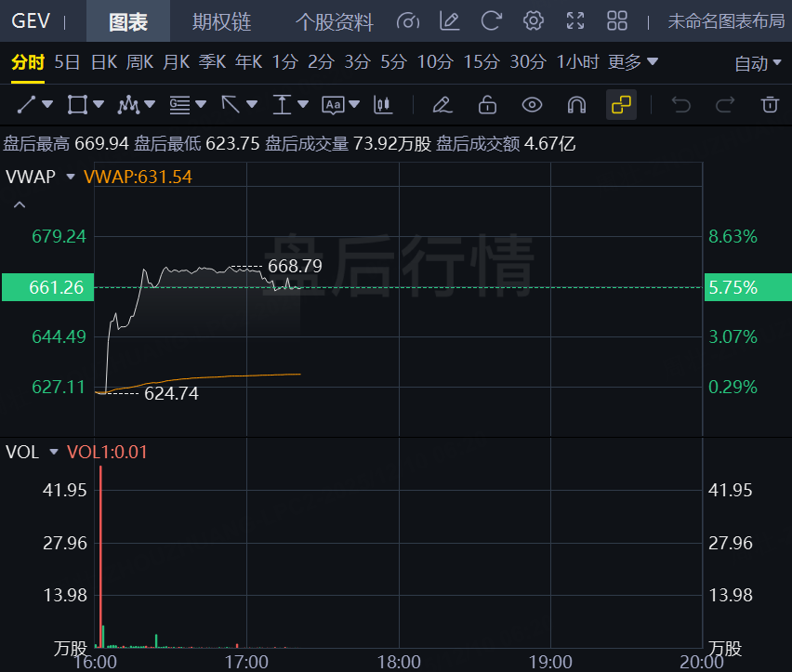Expand the 更多 timeframe dropdown
This screenshot has height=672, width=792.
click(632, 62)
